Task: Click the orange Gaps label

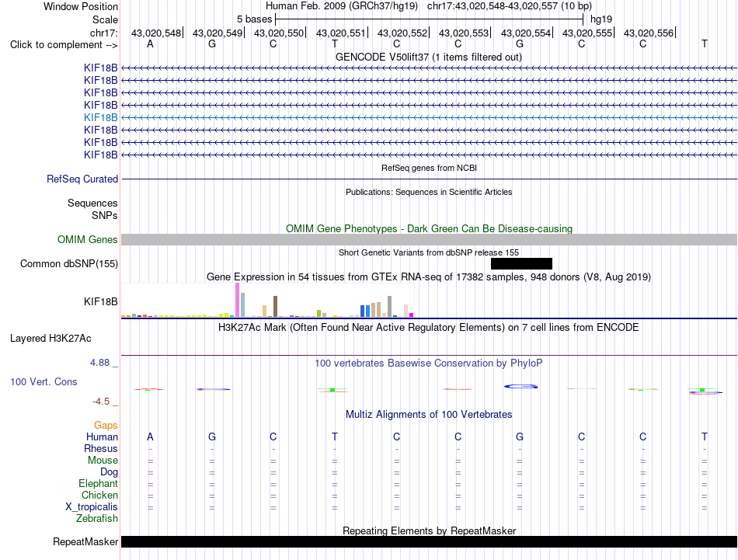Action: 106,425
